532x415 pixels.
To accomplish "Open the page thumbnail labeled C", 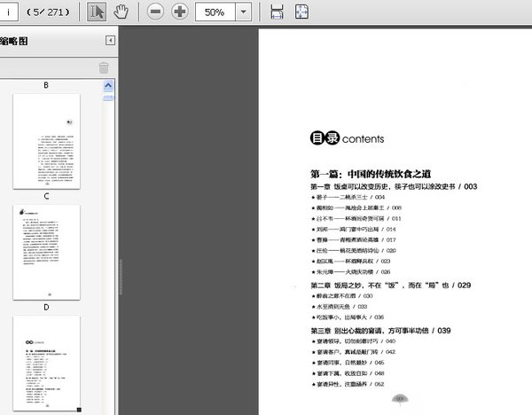I will click(x=46, y=250).
